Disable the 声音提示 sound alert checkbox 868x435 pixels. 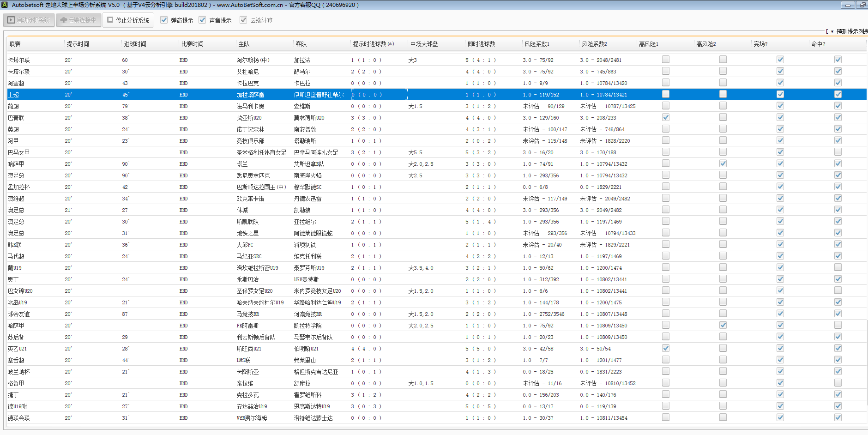202,20
